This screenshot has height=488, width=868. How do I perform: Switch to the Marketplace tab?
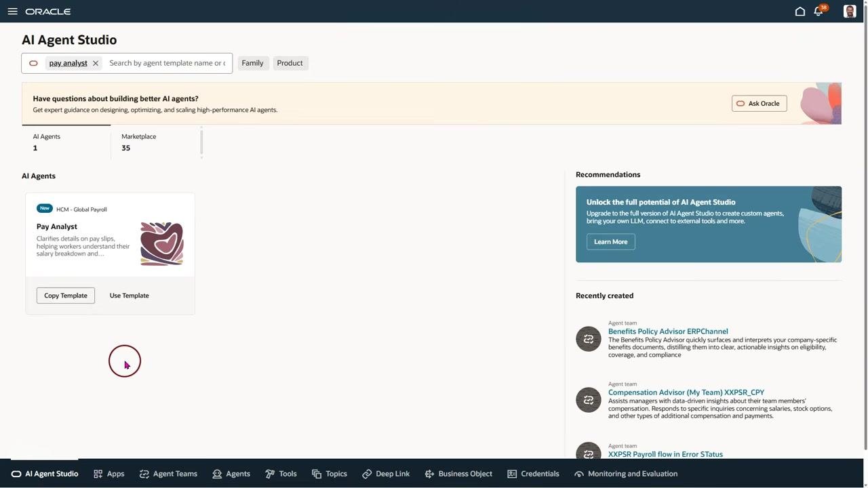pos(155,142)
